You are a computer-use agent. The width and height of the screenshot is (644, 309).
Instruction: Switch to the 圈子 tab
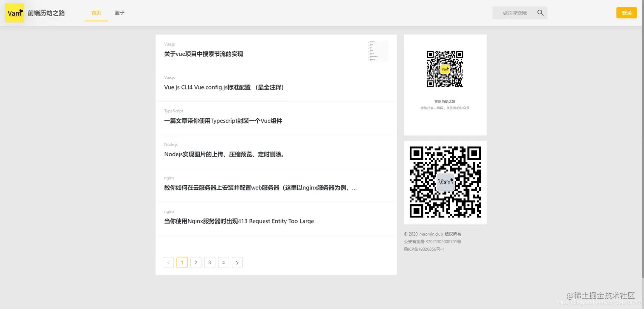[120, 13]
